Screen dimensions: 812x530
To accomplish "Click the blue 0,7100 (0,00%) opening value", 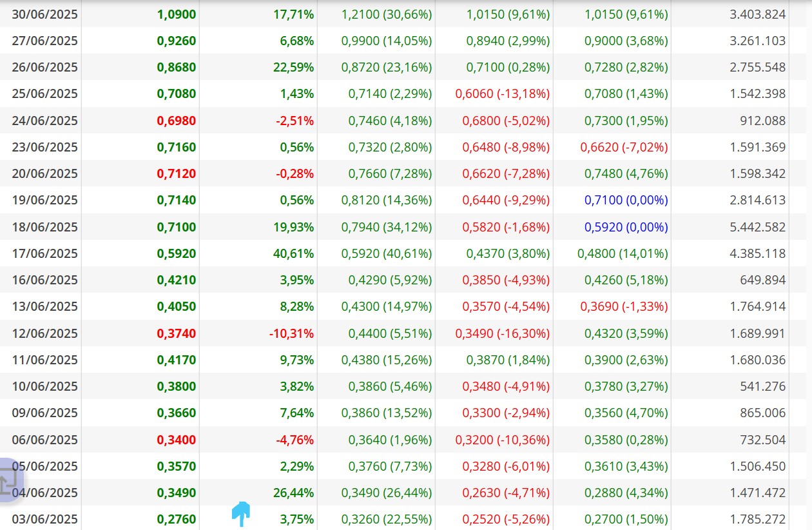I will pos(626,200).
